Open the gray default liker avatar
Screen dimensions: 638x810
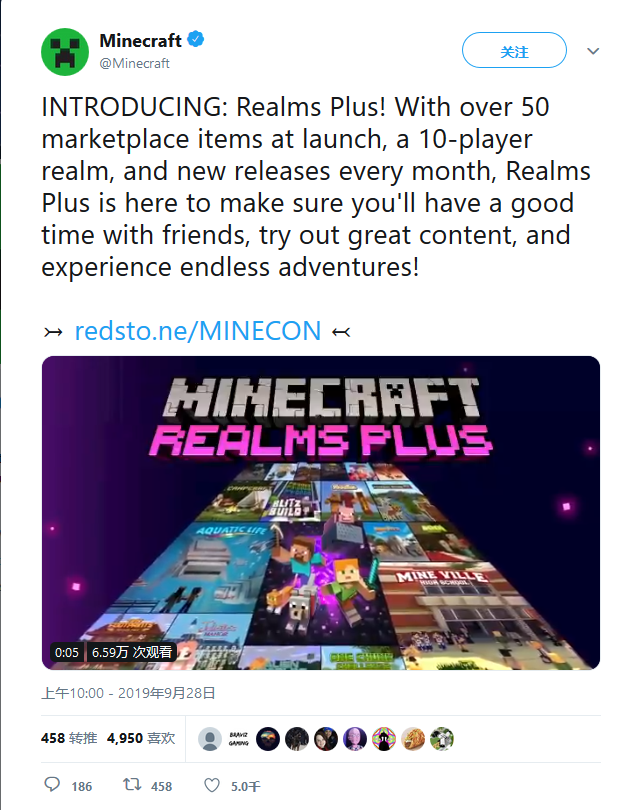pyautogui.click(x=210, y=739)
